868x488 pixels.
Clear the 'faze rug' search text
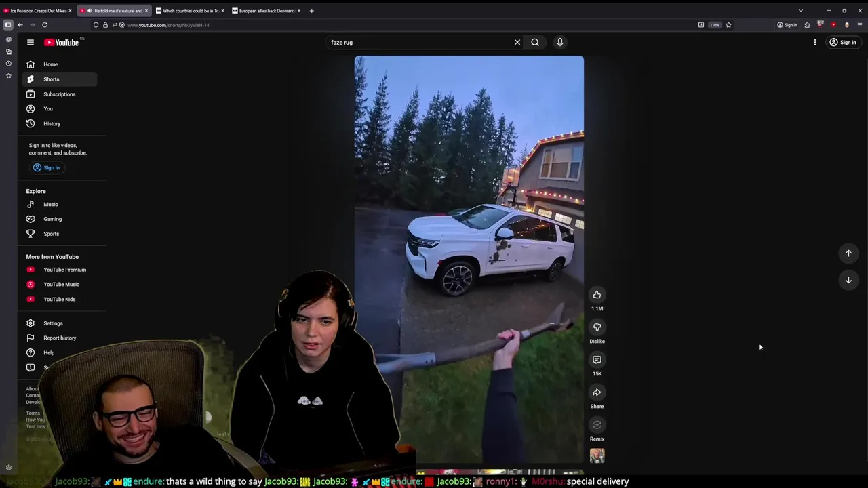pos(517,42)
